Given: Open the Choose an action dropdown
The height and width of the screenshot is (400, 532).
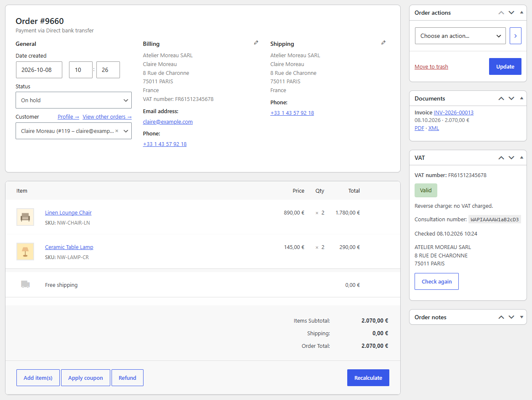Looking at the screenshot, I should coord(460,36).
